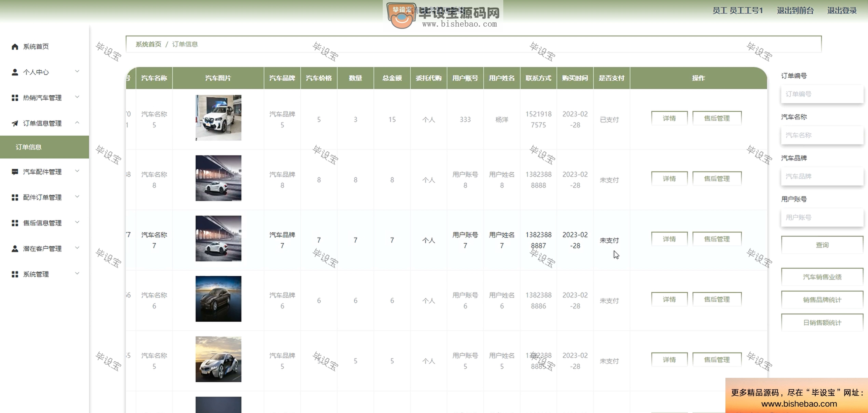The height and width of the screenshot is (413, 868).
Task: Open 销售品牌统计 button
Action: coord(822,300)
